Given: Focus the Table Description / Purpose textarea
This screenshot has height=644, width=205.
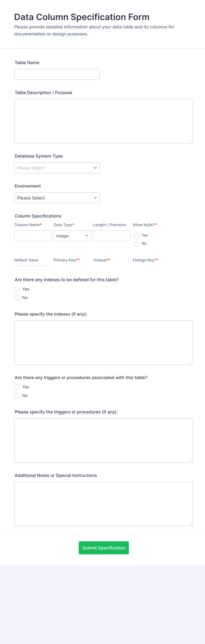Looking at the screenshot, I should 103,121.
